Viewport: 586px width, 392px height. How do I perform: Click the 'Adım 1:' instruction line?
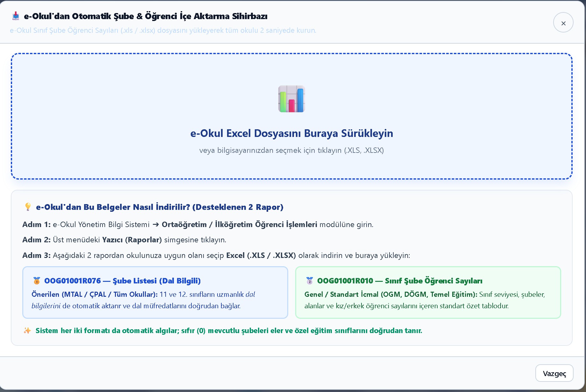pyautogui.click(x=198, y=225)
